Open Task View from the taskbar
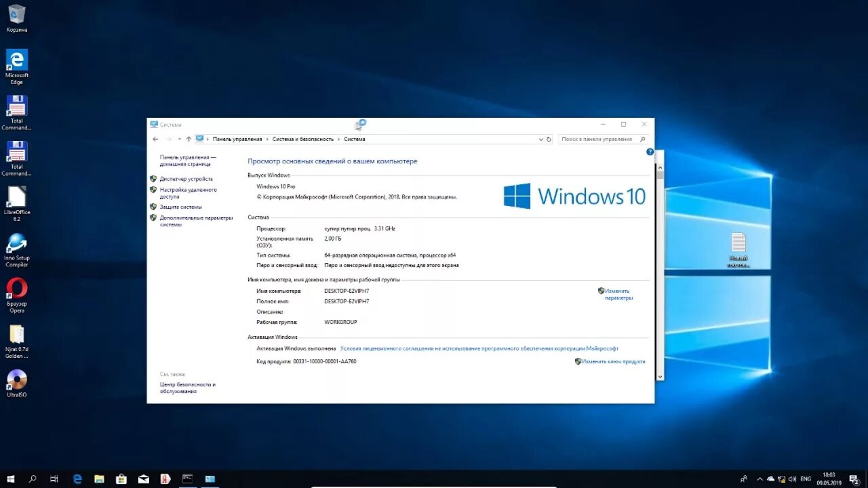This screenshot has height=488, width=868. (54, 479)
